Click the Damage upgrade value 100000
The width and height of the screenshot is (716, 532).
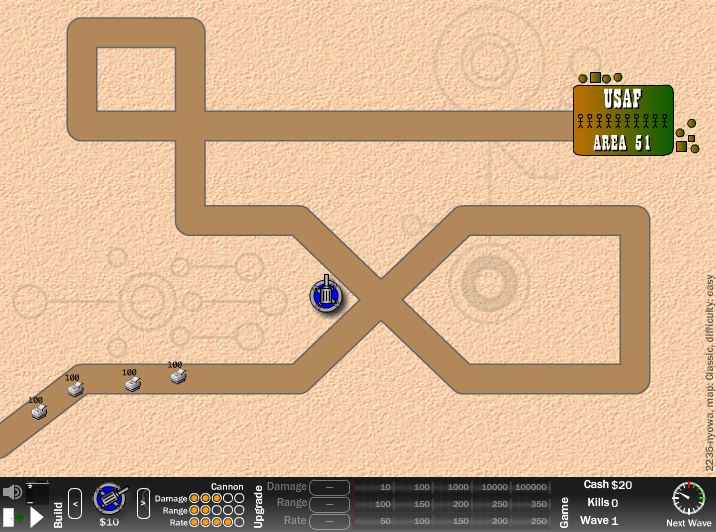[531, 487]
